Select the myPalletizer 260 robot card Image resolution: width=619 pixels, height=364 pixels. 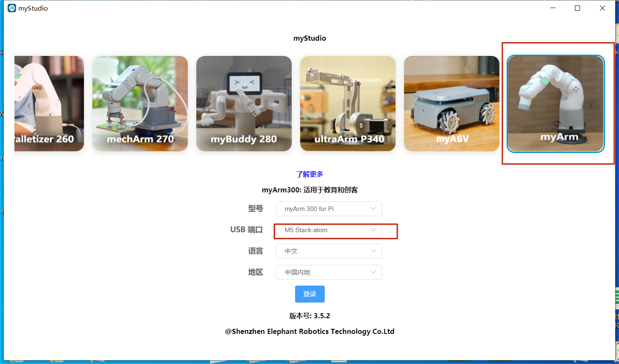pos(49,103)
